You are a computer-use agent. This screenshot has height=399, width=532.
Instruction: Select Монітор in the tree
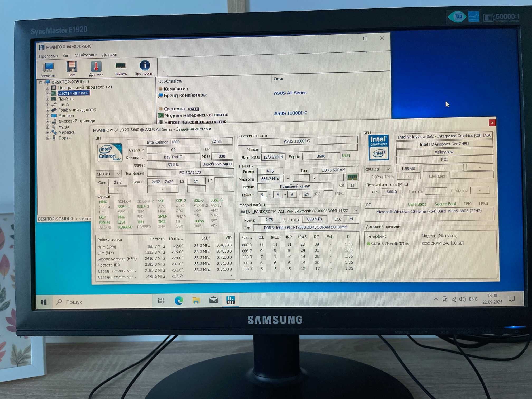click(66, 116)
